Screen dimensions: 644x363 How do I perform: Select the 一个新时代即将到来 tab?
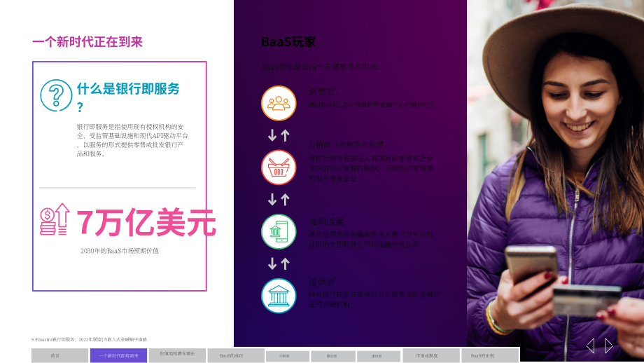119,355
